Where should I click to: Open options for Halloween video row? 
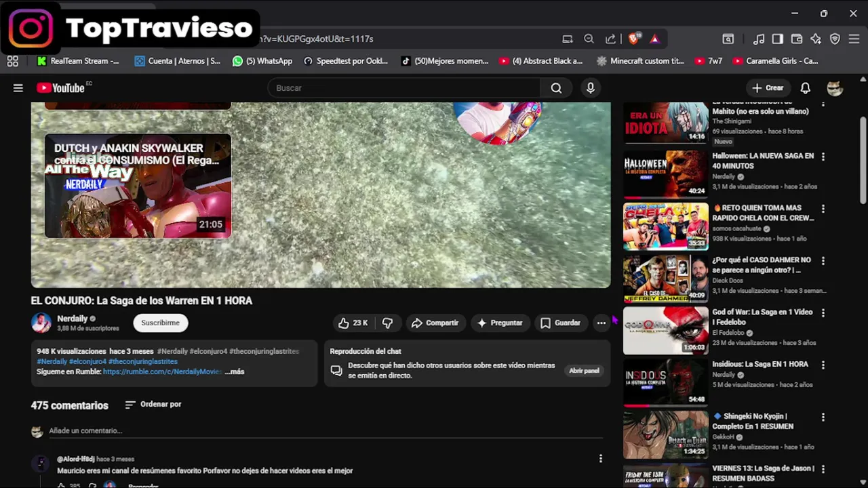823,157
